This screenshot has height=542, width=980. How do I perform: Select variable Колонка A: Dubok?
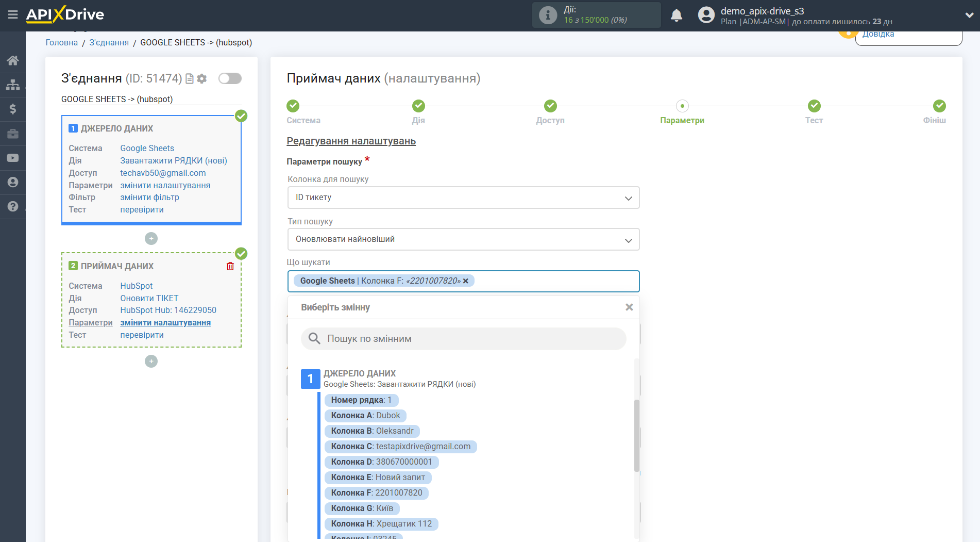click(365, 415)
